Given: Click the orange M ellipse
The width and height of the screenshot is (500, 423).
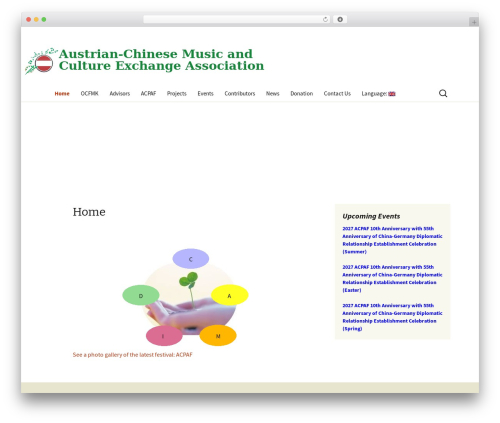Looking at the screenshot, I should tap(218, 336).
